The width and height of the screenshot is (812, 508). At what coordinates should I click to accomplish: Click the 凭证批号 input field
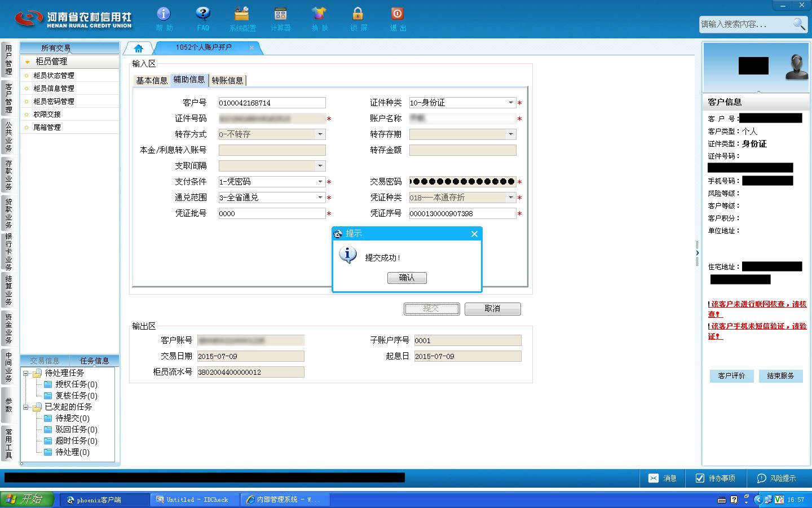click(x=272, y=213)
